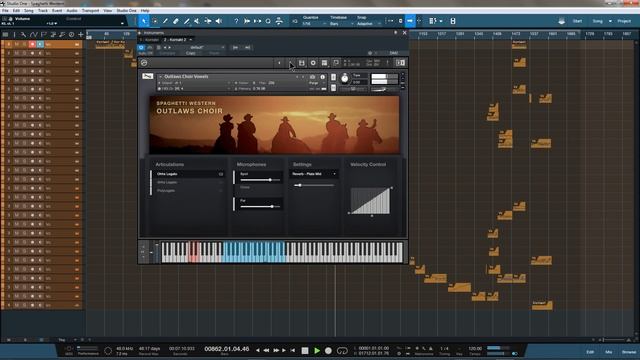Click the Fast Forward button in transport

pos(276,351)
